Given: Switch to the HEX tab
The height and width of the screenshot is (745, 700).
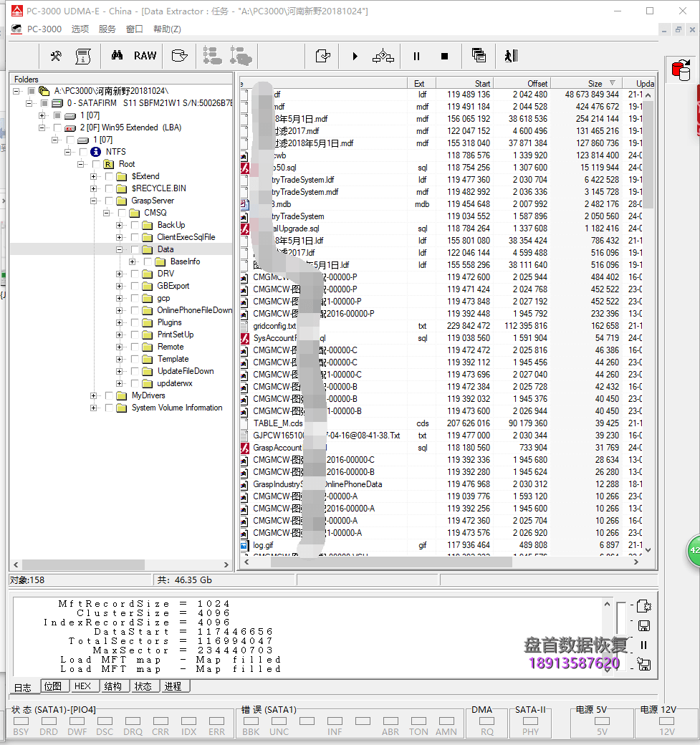Looking at the screenshot, I should click(x=82, y=686).
